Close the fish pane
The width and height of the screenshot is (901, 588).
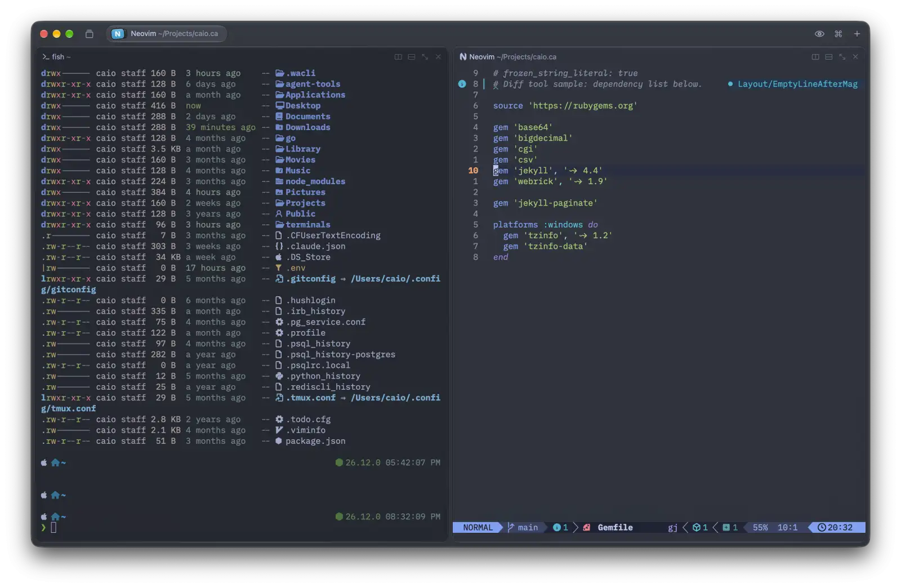click(438, 57)
